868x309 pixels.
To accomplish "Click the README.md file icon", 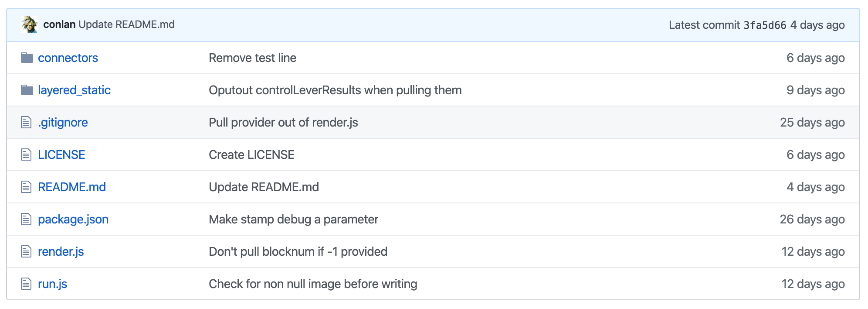I will point(26,187).
